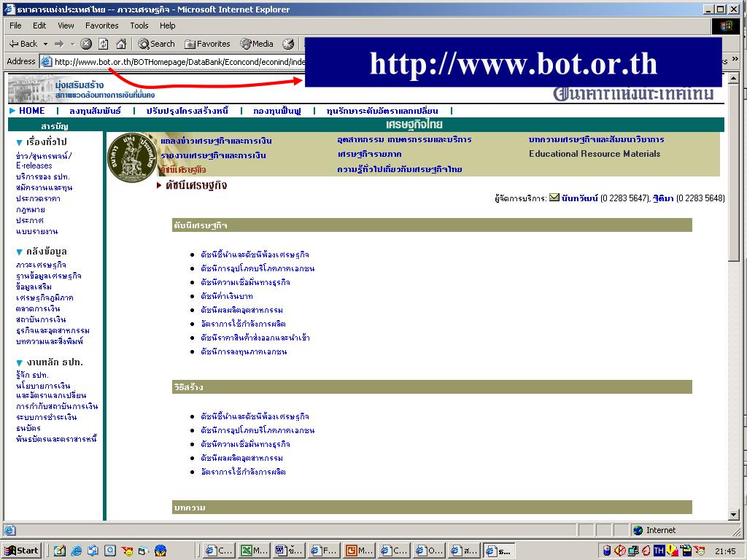
Task: Click the smiley face quick launch icon
Action: [127, 551]
